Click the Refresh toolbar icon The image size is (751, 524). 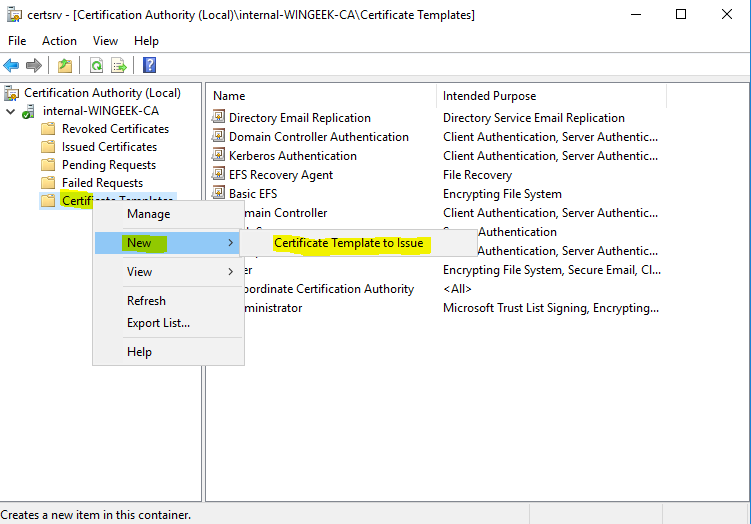pyautogui.click(x=96, y=66)
